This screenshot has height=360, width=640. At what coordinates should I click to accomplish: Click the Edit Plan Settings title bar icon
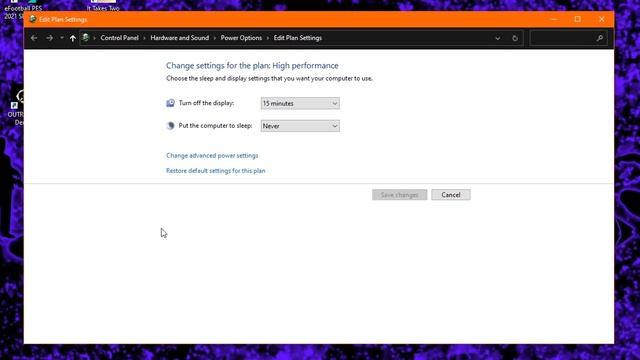pyautogui.click(x=33, y=19)
